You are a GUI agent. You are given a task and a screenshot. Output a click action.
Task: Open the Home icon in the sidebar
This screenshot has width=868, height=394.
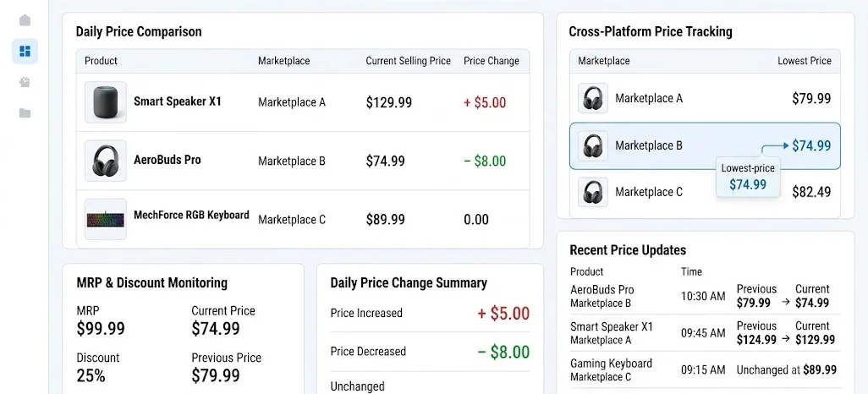coord(25,20)
